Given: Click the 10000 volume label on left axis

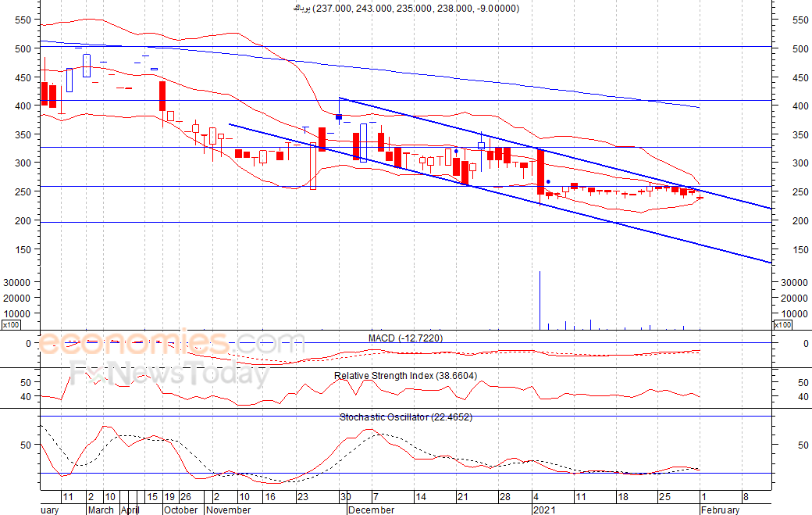Looking at the screenshot, I should click(x=18, y=313).
